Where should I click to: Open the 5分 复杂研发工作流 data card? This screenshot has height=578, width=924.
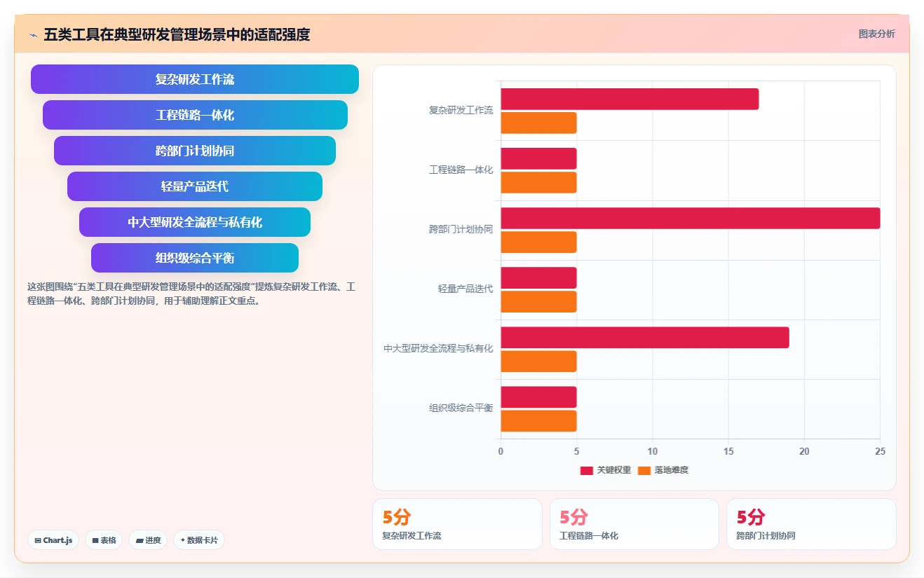[457, 524]
